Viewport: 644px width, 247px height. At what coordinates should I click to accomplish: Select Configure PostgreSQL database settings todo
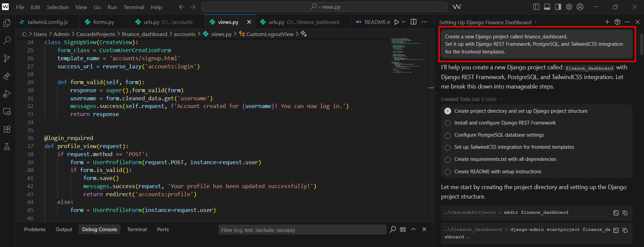coord(499,135)
